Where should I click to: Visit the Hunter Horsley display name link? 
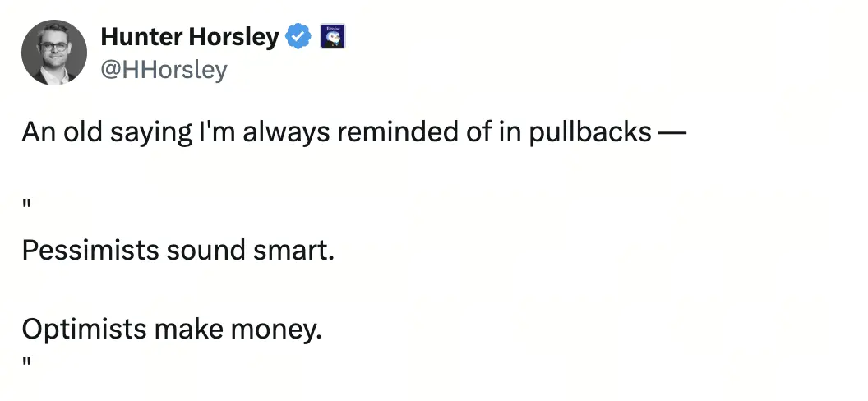(x=190, y=37)
